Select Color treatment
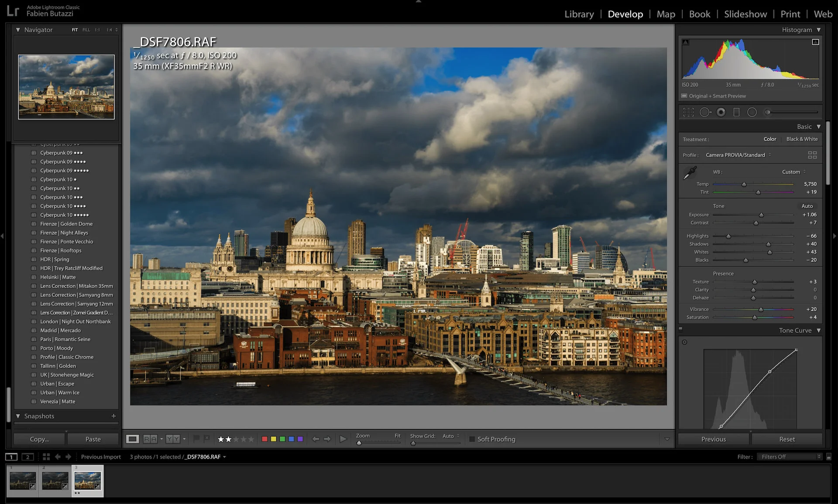 tap(769, 139)
